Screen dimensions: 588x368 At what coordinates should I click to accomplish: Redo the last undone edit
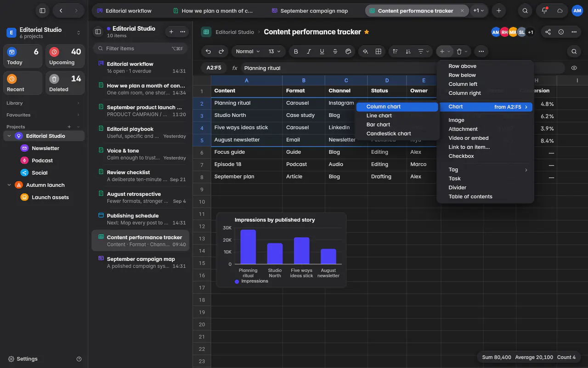[221, 52]
